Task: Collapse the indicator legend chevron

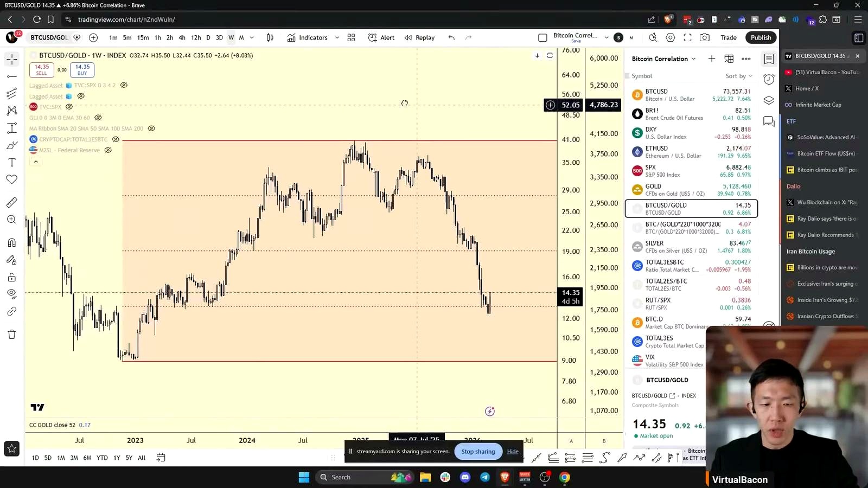Action: coord(36,162)
